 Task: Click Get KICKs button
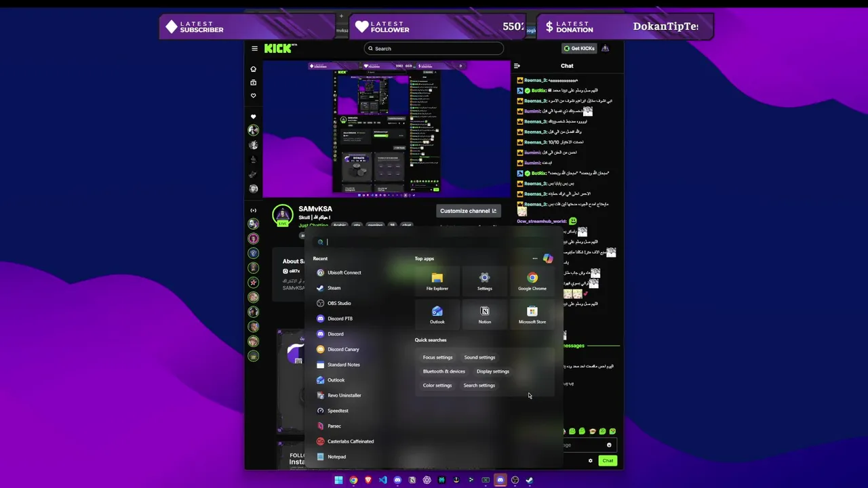pyautogui.click(x=579, y=48)
